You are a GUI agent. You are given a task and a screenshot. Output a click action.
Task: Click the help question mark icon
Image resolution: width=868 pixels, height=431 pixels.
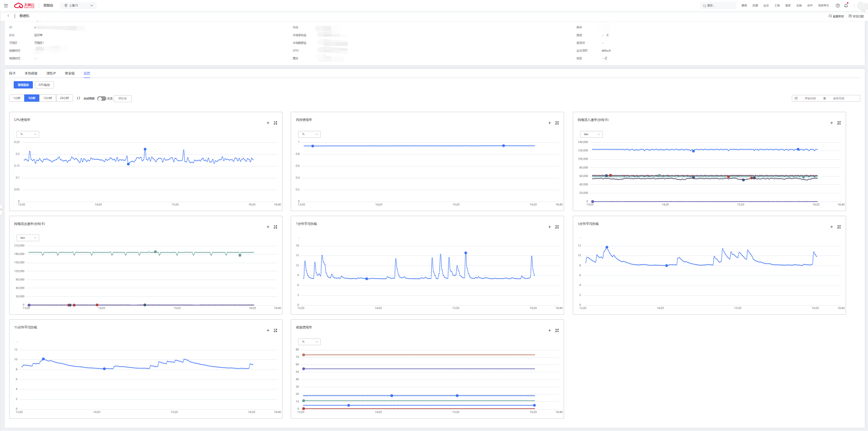click(x=838, y=5)
